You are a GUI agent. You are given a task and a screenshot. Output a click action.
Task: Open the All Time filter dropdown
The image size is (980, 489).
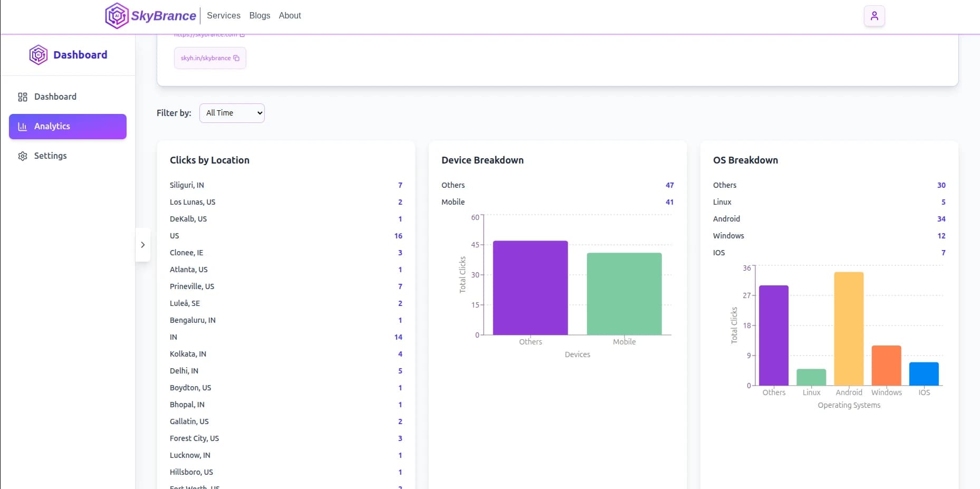232,113
